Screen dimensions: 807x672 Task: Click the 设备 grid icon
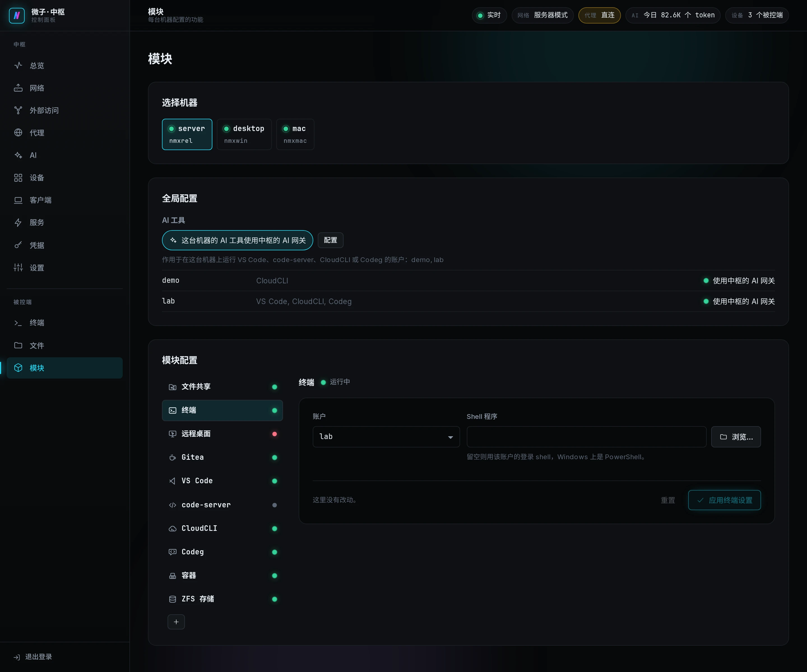click(18, 178)
